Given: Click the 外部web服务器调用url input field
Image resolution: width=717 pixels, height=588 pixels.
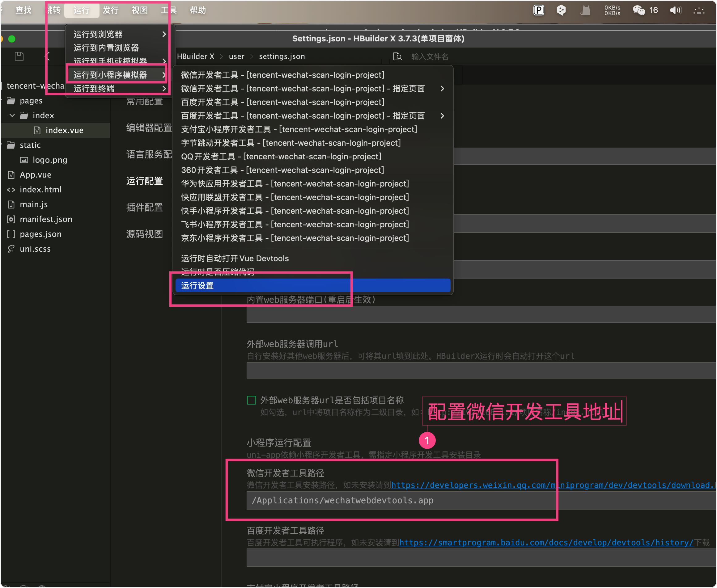Looking at the screenshot, I should click(481, 371).
